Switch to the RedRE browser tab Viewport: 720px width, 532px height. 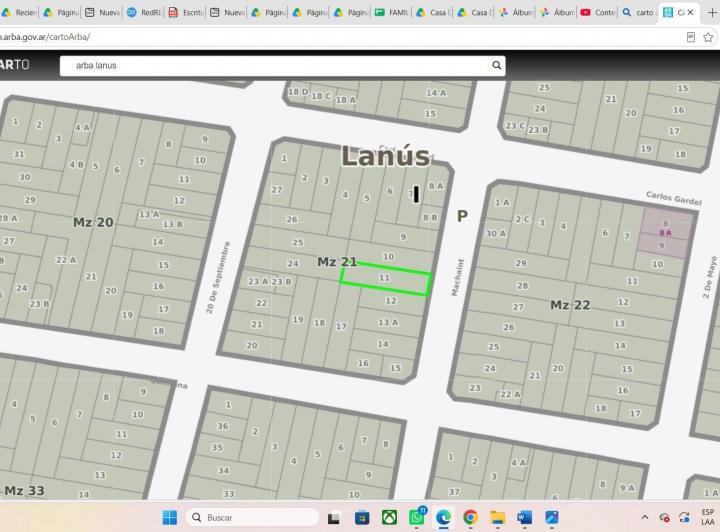145,12
